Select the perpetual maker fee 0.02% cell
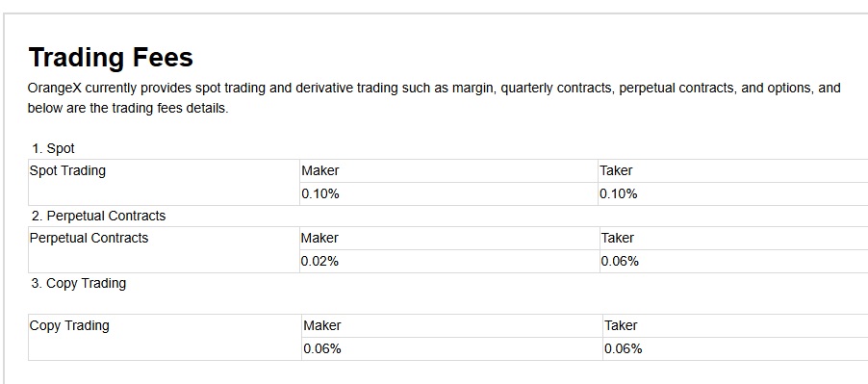The image size is (868, 384). pyautogui.click(x=450, y=261)
